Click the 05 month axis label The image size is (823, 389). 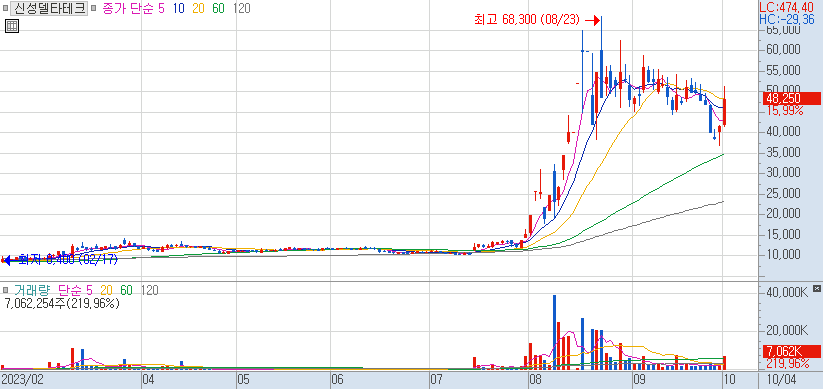[x=243, y=379]
